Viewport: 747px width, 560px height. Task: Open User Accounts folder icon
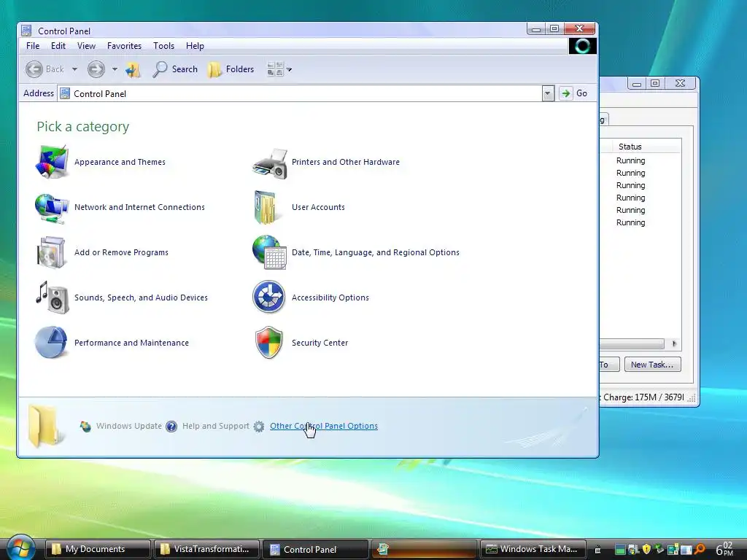point(266,207)
